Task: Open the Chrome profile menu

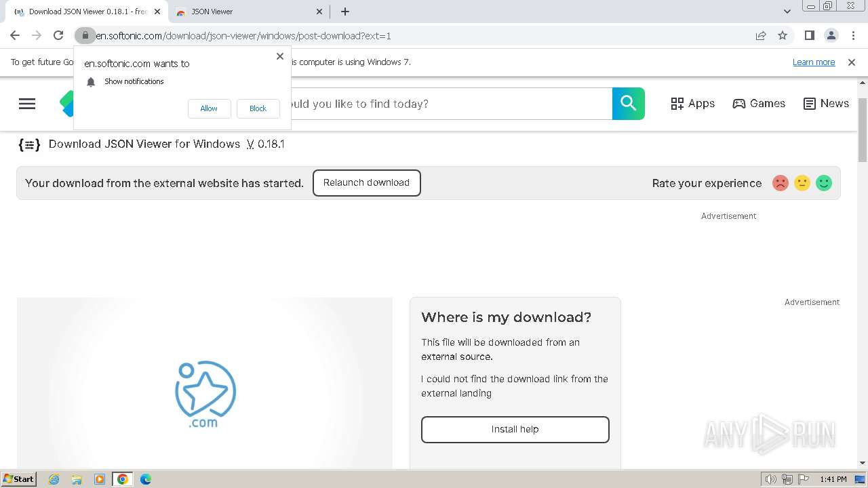Action: point(831,36)
